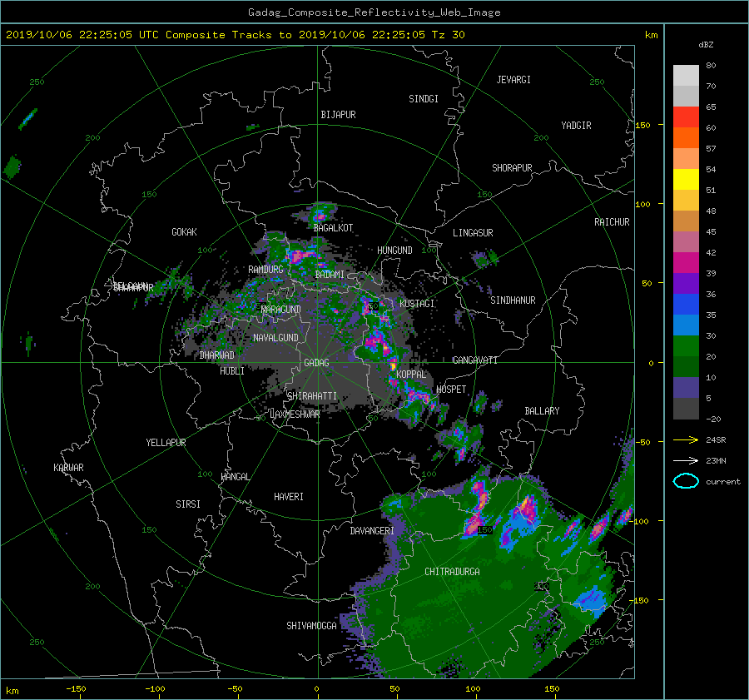The width and height of the screenshot is (749, 700).
Task: Click the GANGAVATI city label
Action: click(475, 360)
